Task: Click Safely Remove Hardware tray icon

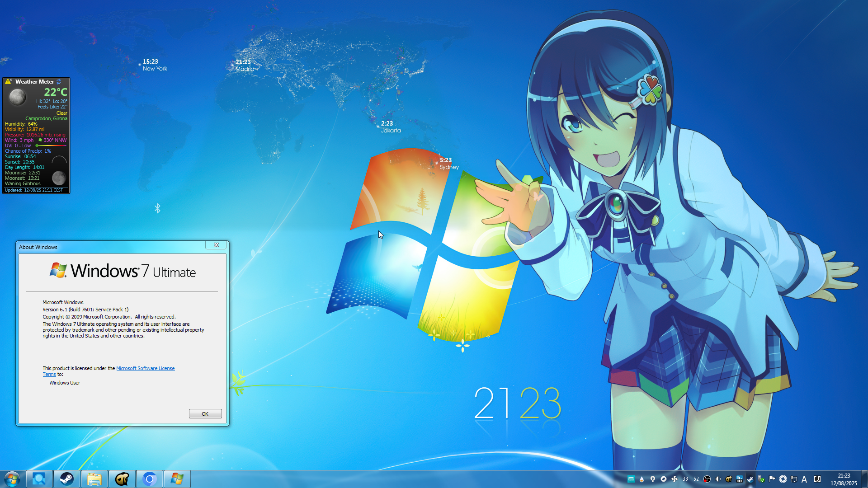Action: [761, 479]
